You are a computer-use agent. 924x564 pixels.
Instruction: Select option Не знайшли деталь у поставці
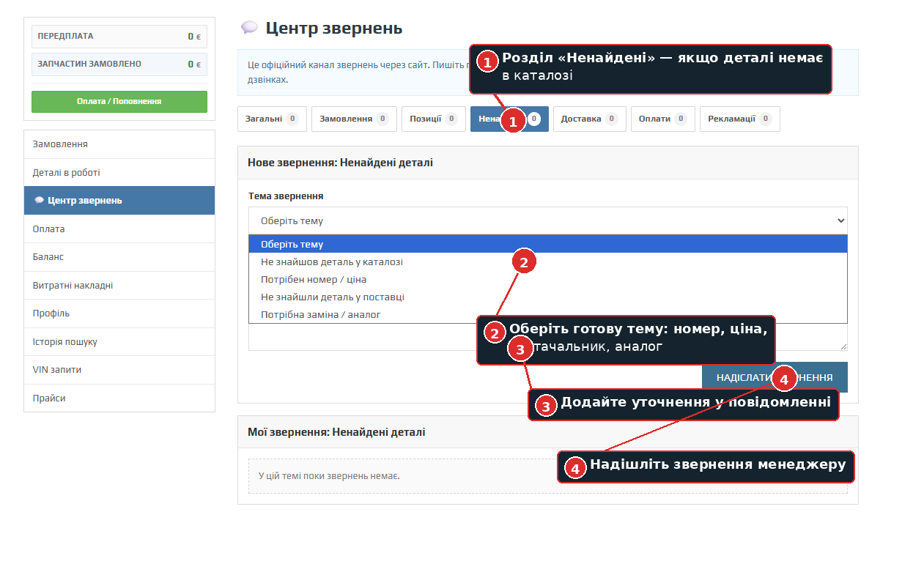(x=548, y=297)
